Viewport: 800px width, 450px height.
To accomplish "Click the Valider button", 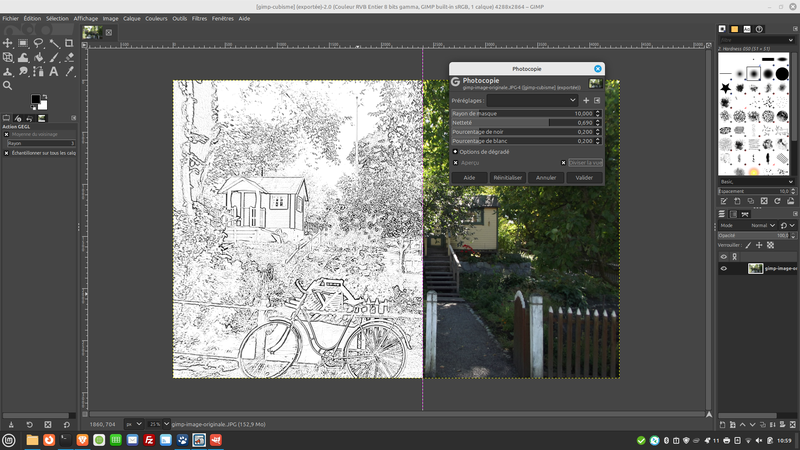I will tap(584, 177).
